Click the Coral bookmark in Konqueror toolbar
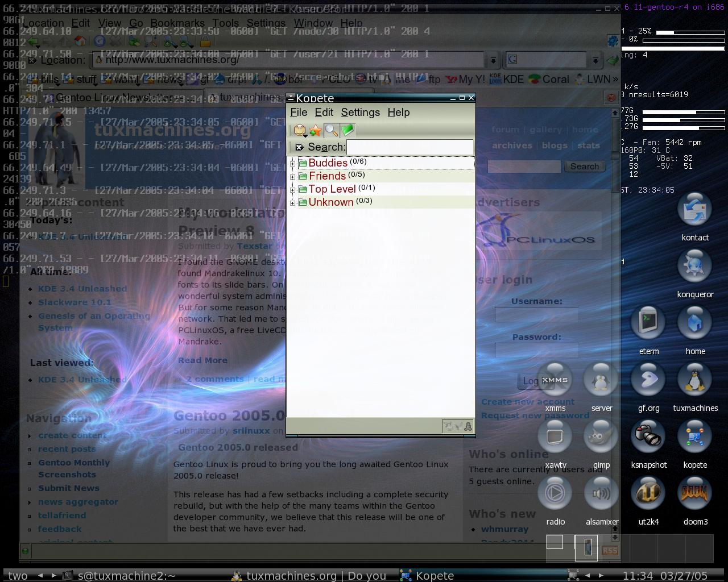Viewport: 728px width, 582px height. [549, 80]
